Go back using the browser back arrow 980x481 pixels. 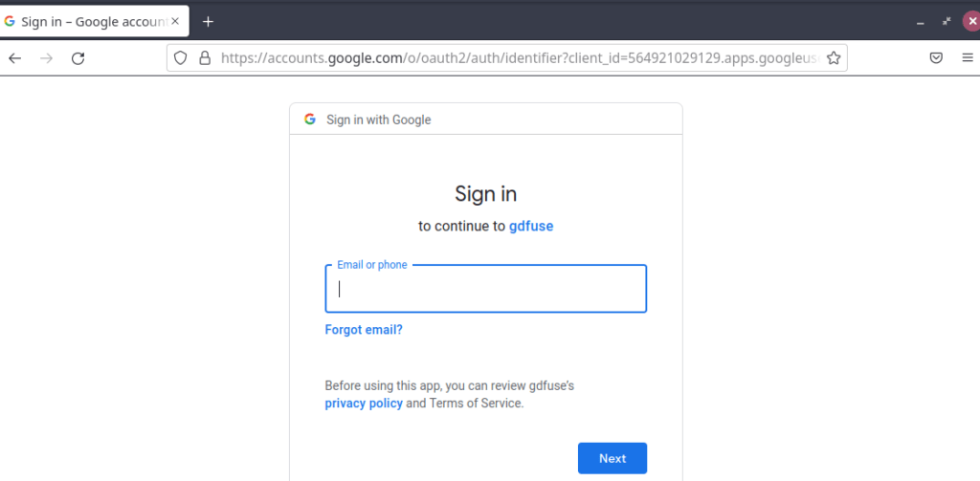[x=14, y=58]
